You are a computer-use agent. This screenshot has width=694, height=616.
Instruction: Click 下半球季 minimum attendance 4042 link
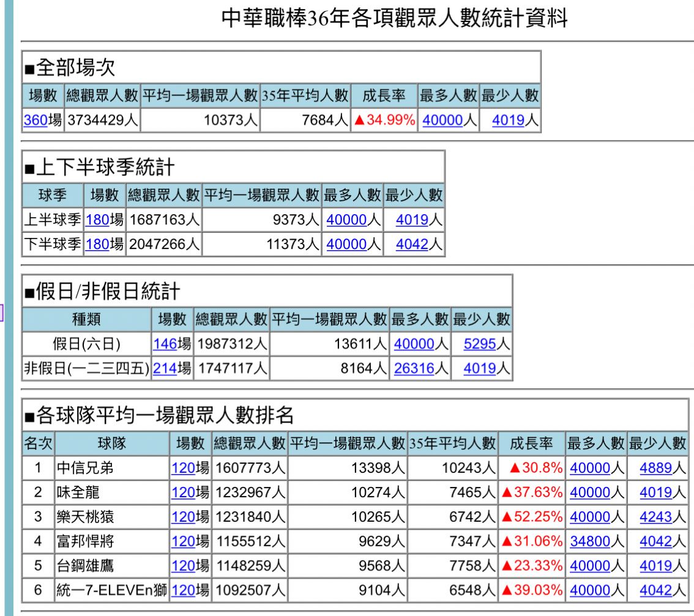tap(412, 245)
